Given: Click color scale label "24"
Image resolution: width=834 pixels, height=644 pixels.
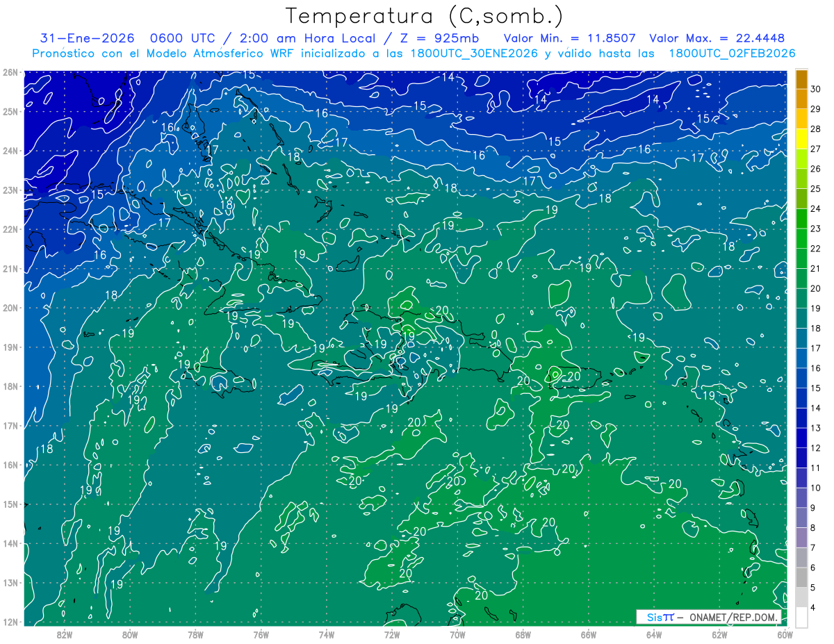Looking at the screenshot, I should pyautogui.click(x=816, y=209).
